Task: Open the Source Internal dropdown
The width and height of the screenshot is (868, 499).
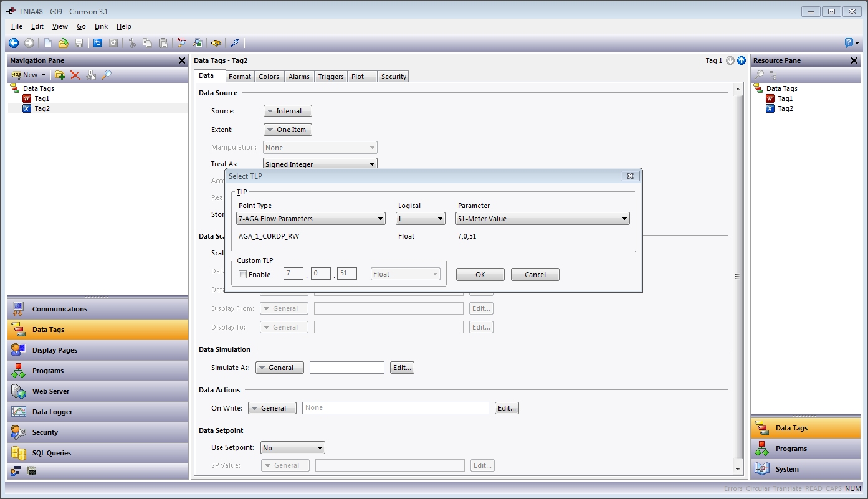Action: pos(288,111)
